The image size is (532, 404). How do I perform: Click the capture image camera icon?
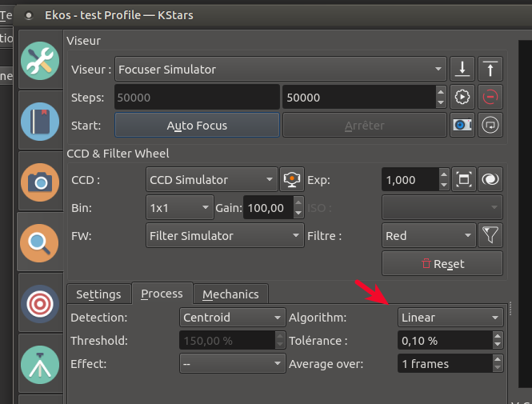coord(462,126)
